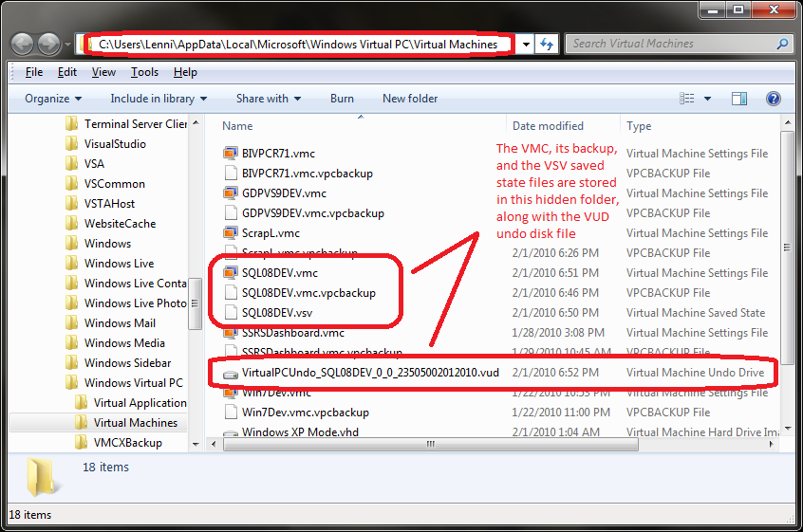
Task: Open the Share with dropdown
Action: 269,99
